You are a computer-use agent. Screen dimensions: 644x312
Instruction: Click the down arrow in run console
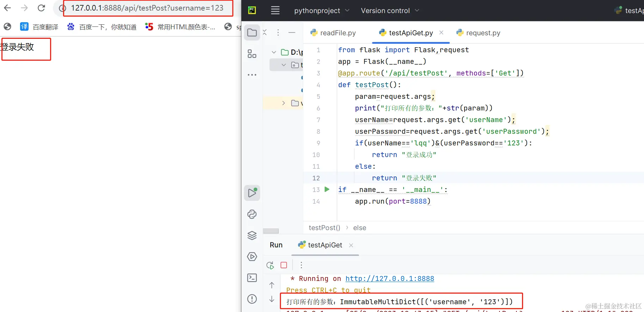click(272, 299)
